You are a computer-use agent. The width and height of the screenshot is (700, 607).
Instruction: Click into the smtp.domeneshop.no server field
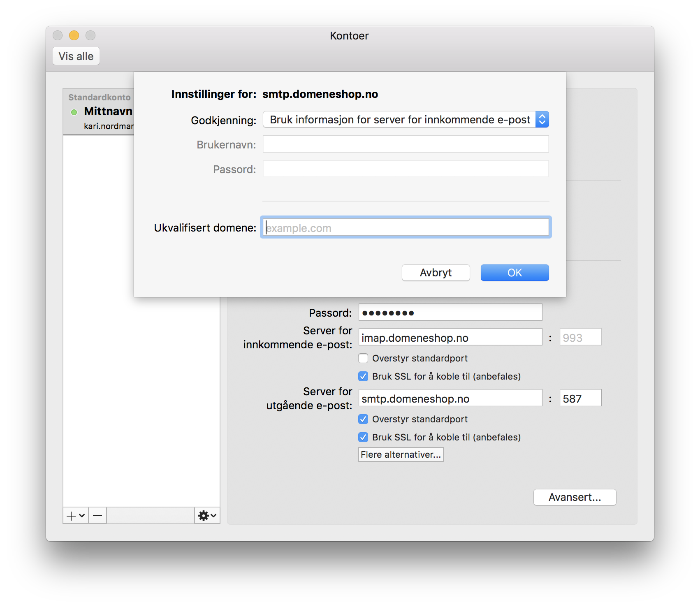(x=450, y=398)
